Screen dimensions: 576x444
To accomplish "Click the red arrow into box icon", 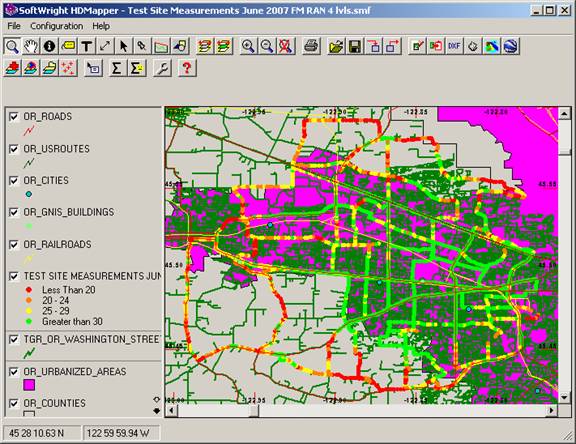I will (374, 46).
